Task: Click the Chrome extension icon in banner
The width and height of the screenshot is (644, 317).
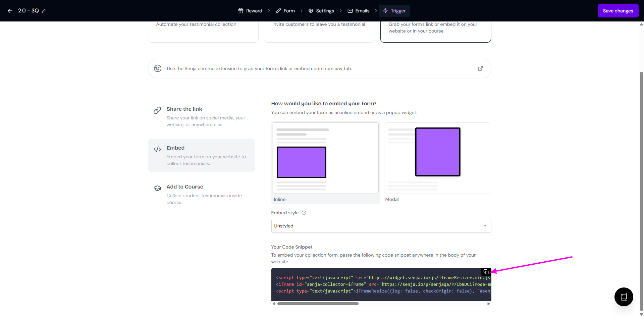Action: 158,68
